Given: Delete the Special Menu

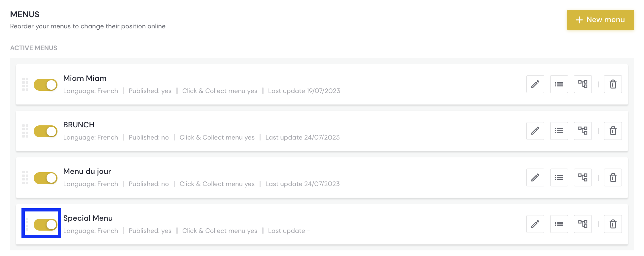Looking at the screenshot, I should 613,224.
